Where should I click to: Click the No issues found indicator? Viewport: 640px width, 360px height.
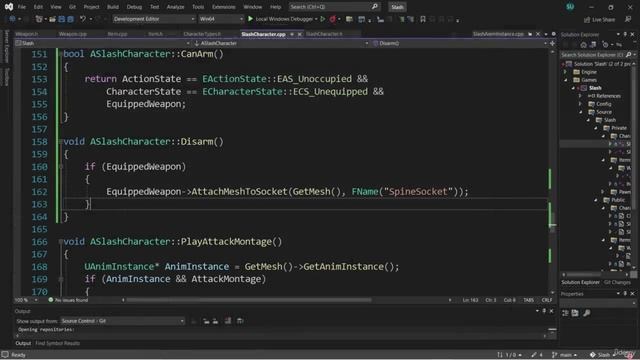(x=68, y=300)
